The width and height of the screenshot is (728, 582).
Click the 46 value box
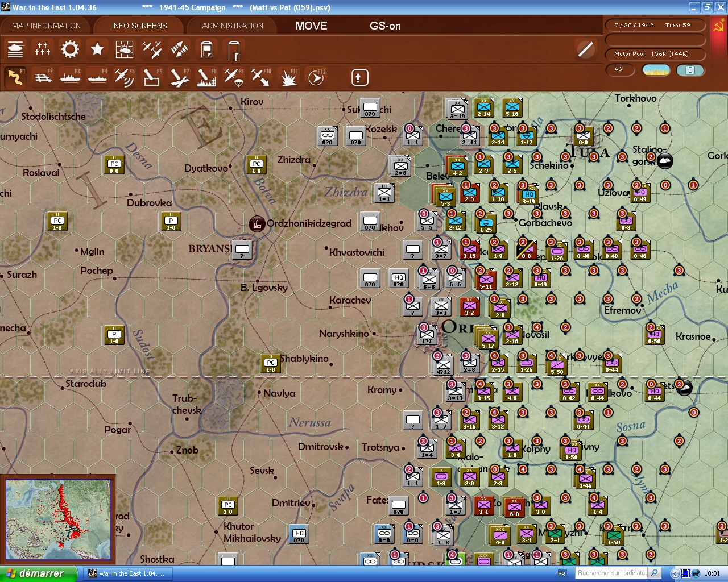[x=621, y=69]
